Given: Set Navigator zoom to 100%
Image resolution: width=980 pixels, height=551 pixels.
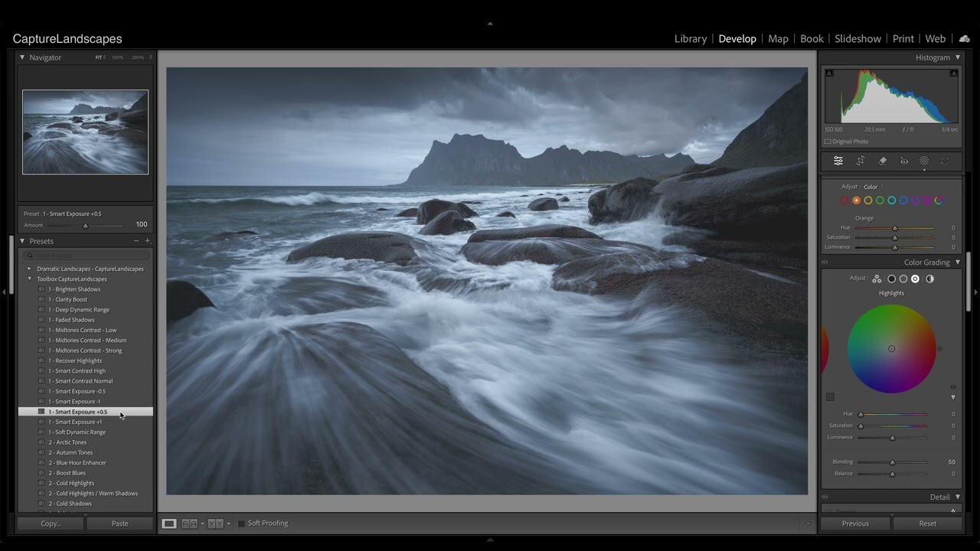Looking at the screenshot, I should pos(117,57).
